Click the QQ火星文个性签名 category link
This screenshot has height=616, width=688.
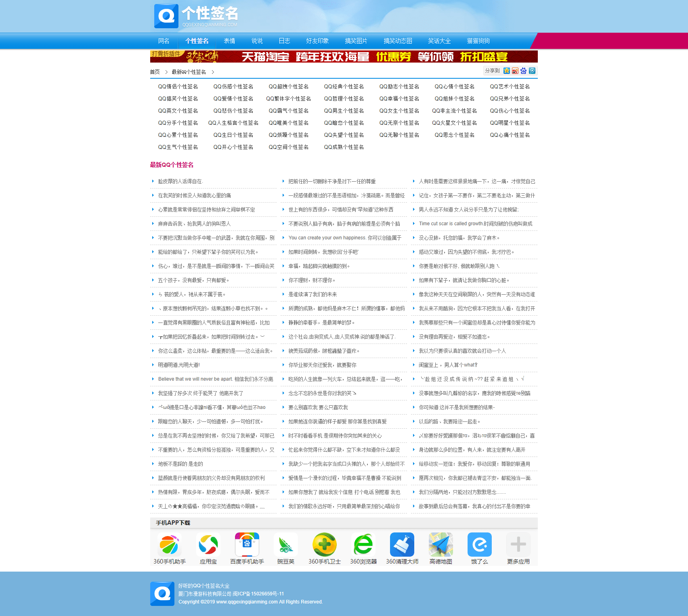[x=454, y=123]
